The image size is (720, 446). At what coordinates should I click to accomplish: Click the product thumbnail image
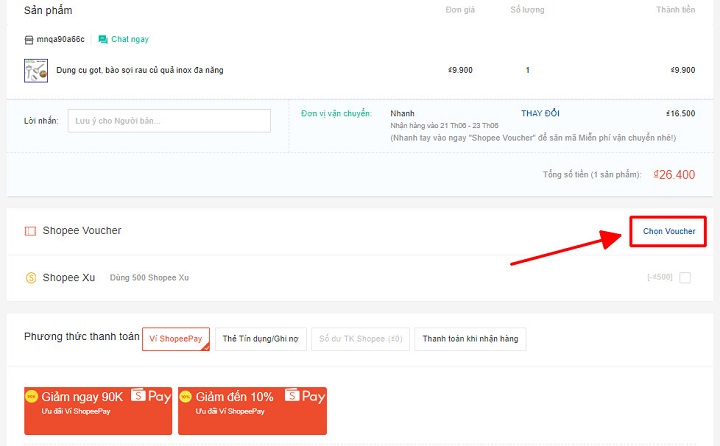[x=35, y=71]
